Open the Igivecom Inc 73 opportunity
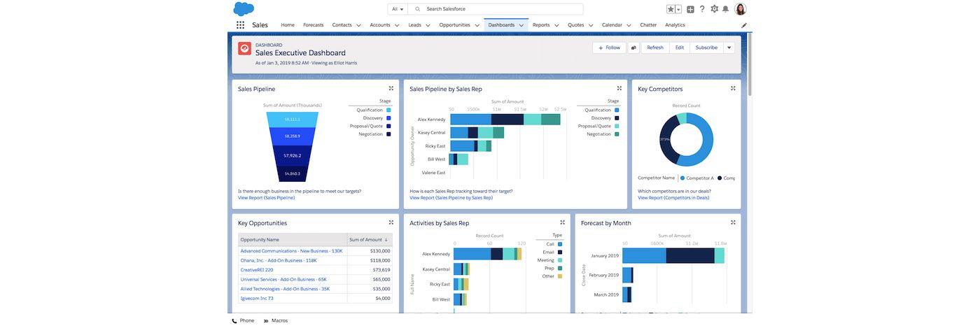 257,298
